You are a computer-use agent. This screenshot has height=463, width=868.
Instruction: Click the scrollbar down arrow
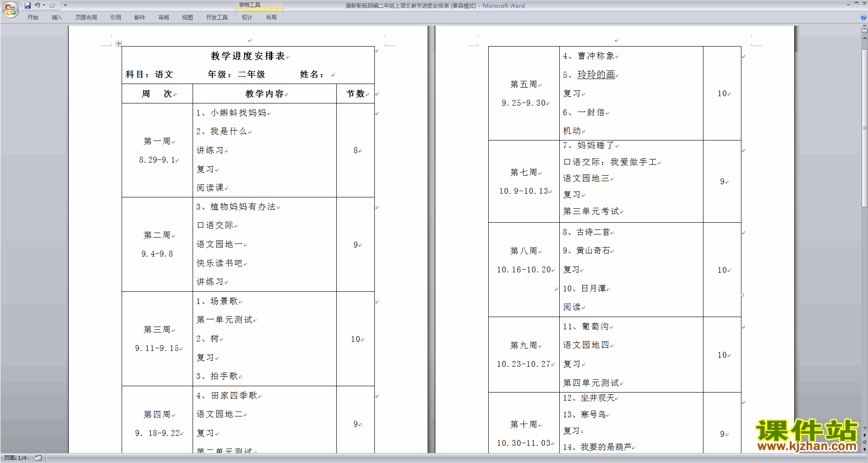864,428
